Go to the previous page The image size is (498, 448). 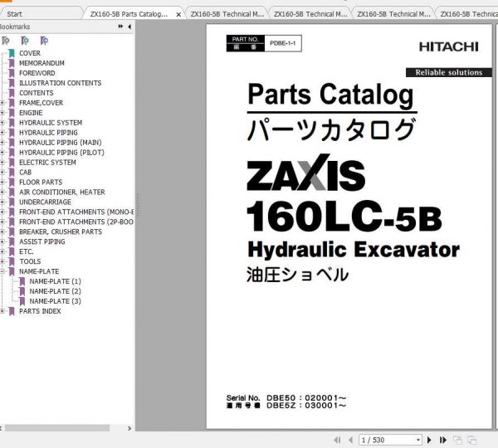pos(350,440)
